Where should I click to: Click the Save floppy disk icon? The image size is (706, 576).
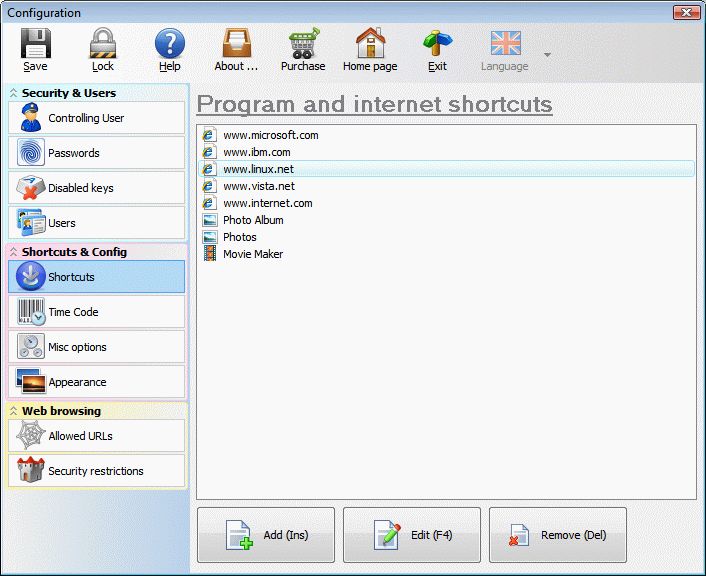pos(36,43)
